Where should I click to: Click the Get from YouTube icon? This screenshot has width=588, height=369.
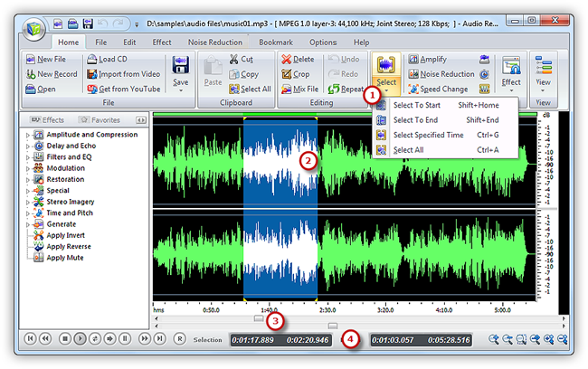click(92, 89)
